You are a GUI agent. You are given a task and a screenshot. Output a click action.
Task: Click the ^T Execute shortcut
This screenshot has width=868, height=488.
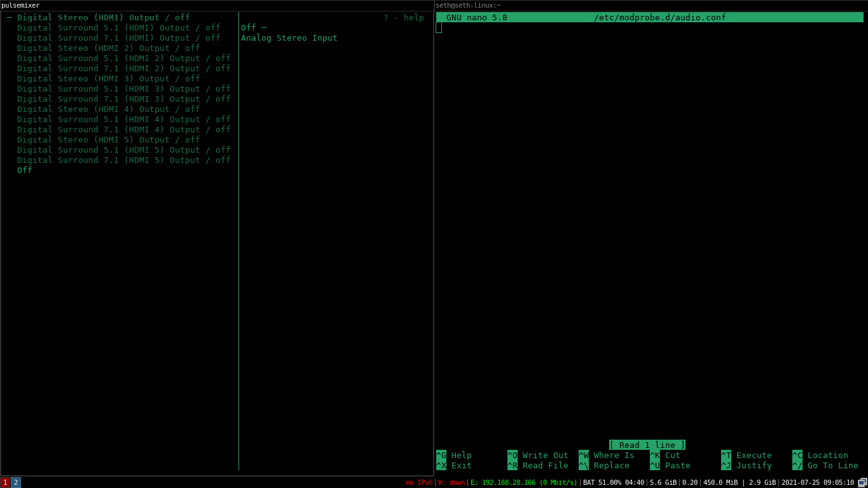point(747,456)
